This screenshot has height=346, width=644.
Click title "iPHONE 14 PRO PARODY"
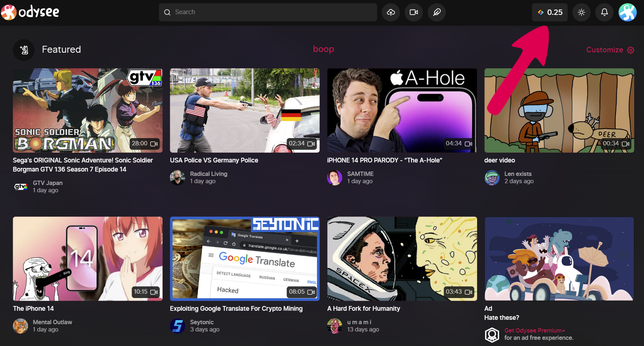point(384,160)
